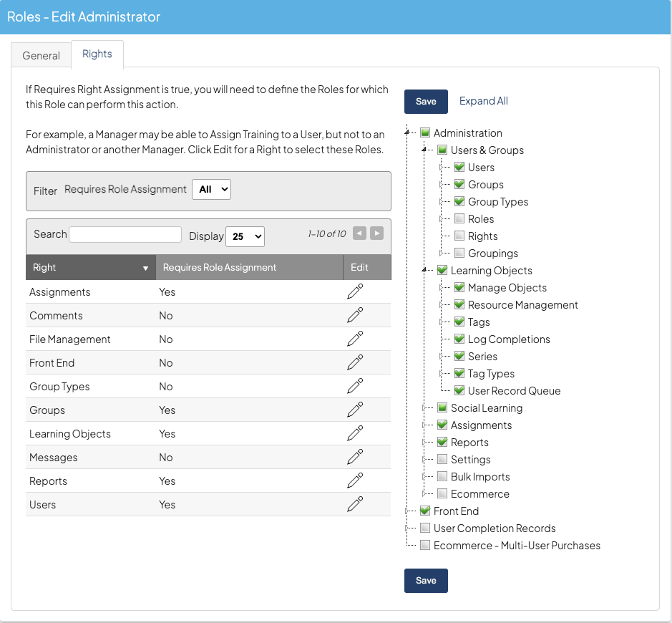Click the pencil icon for Reports row

click(x=355, y=480)
